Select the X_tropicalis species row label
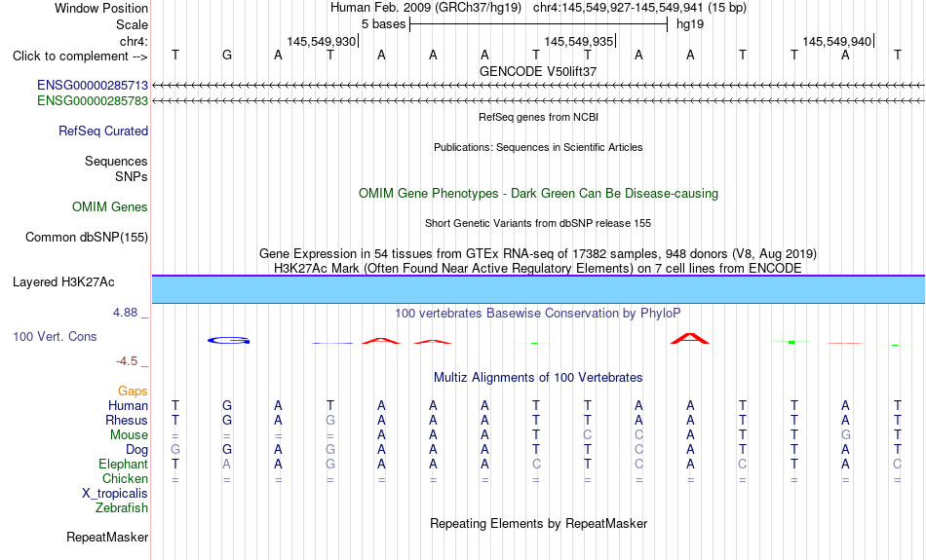 point(115,494)
